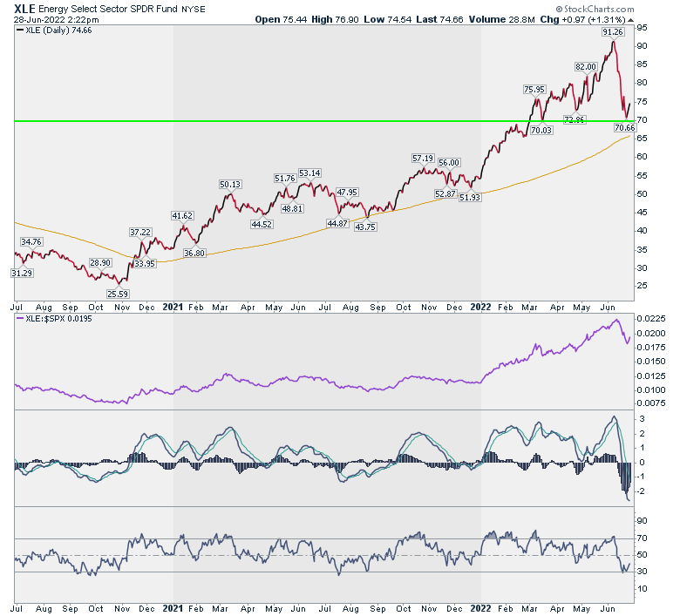Click the 'XLE:$SPX 0.0195' legend

[54, 319]
